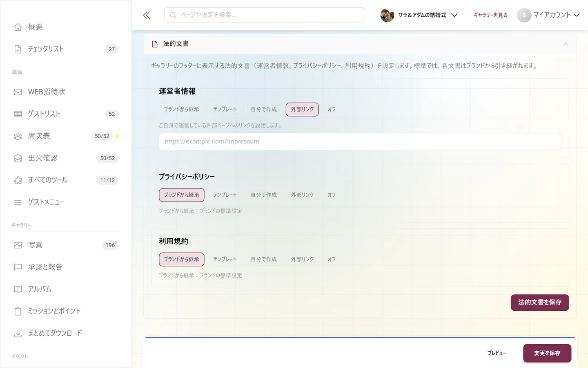
Task: Choose テンプレート under 運営者情報
Action: pyautogui.click(x=225, y=110)
